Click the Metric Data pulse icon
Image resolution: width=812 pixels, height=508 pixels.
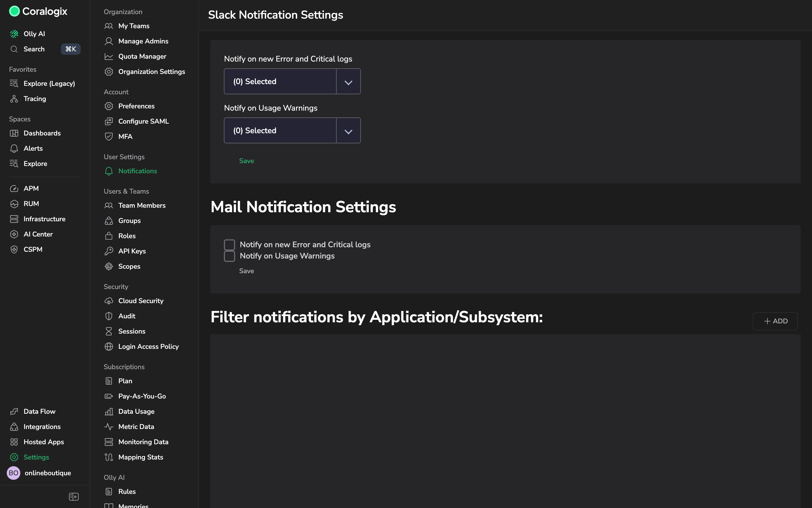coord(109,427)
